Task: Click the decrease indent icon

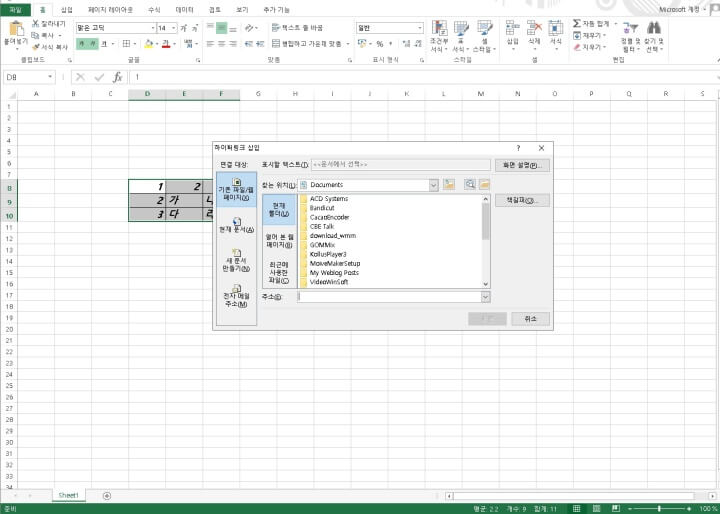Action: pyautogui.click(x=248, y=44)
